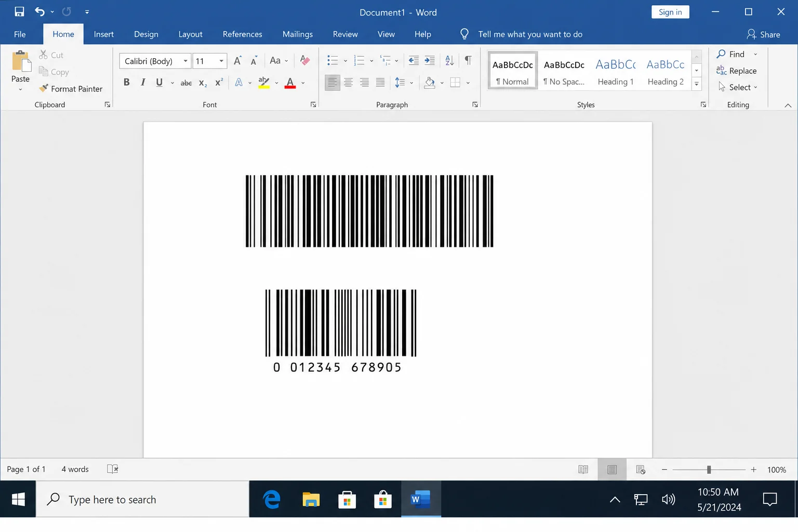The image size is (798, 532).
Task: Switch to Web Layout view
Action: point(641,470)
